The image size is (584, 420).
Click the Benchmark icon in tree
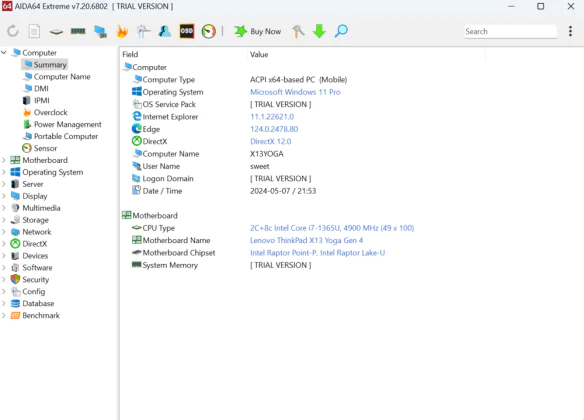tap(15, 315)
